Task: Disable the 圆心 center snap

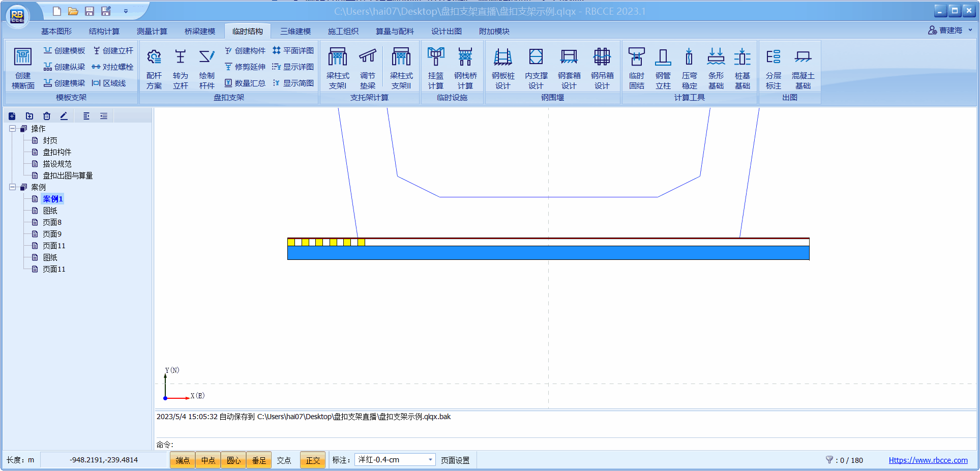Action: pyautogui.click(x=233, y=460)
